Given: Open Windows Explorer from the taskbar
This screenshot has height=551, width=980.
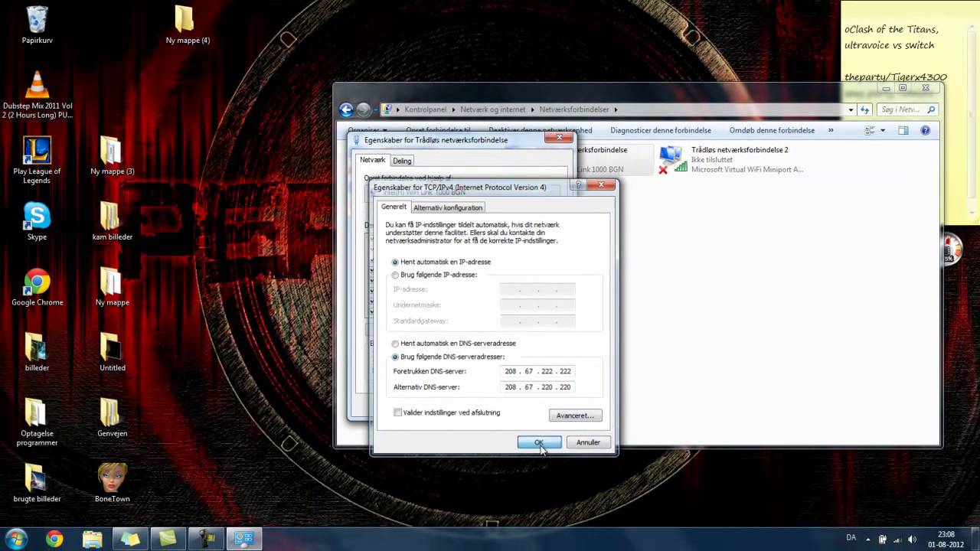Looking at the screenshot, I should [92, 539].
